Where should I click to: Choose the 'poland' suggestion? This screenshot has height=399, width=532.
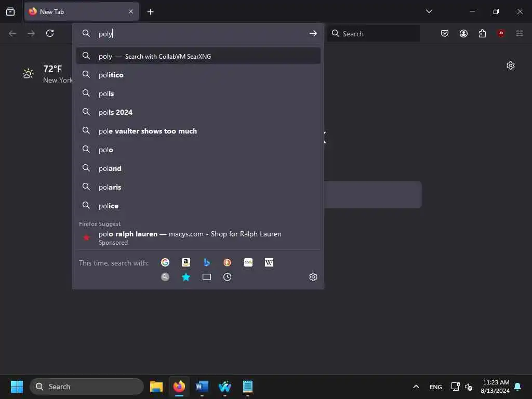[x=198, y=168]
